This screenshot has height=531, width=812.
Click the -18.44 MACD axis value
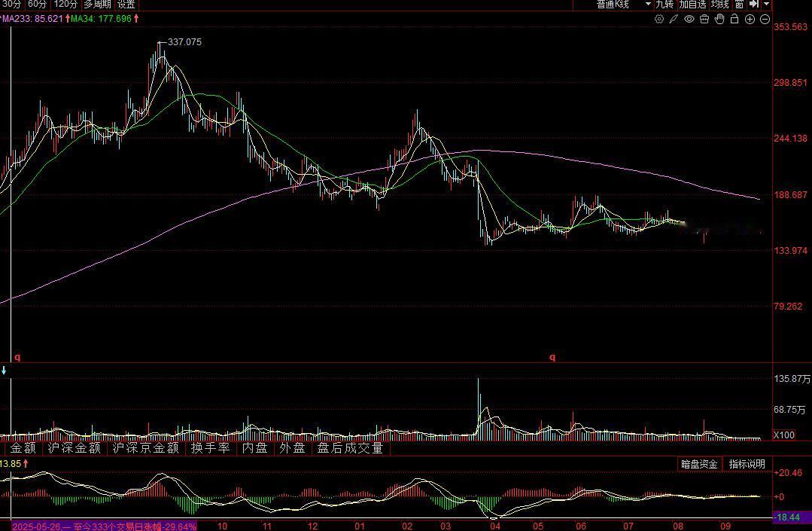coord(788,517)
